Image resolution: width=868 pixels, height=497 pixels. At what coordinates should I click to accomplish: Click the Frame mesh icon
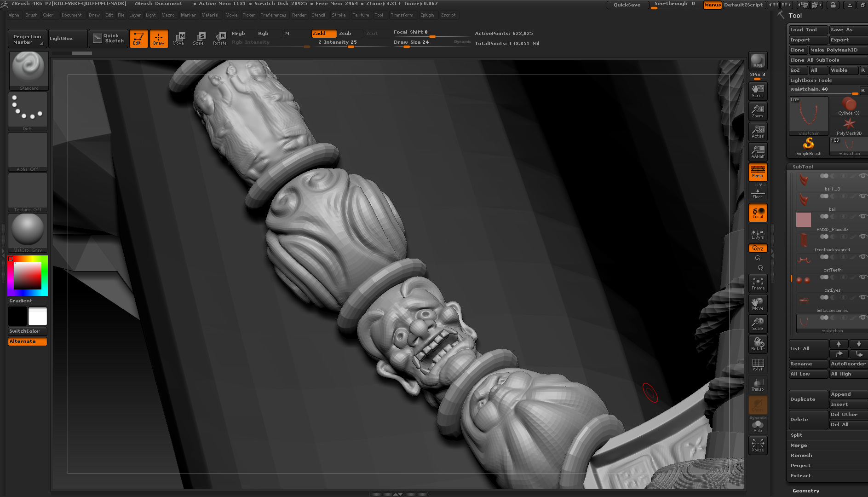click(758, 283)
